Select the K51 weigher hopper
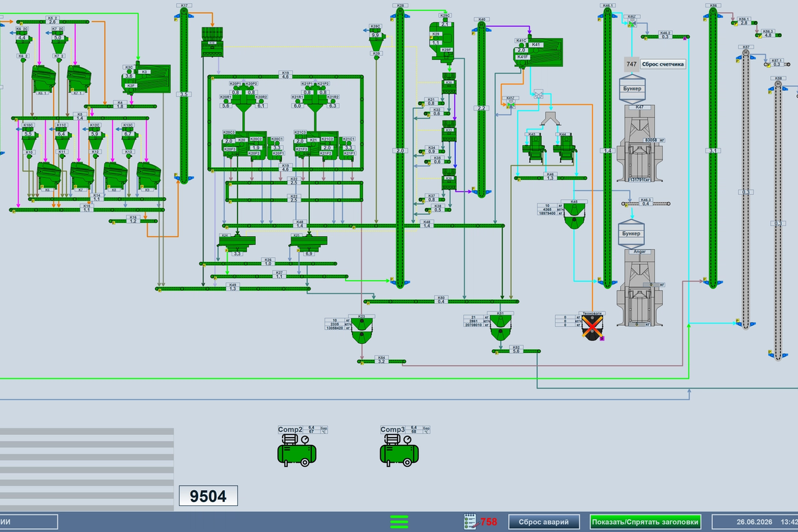 click(501, 327)
